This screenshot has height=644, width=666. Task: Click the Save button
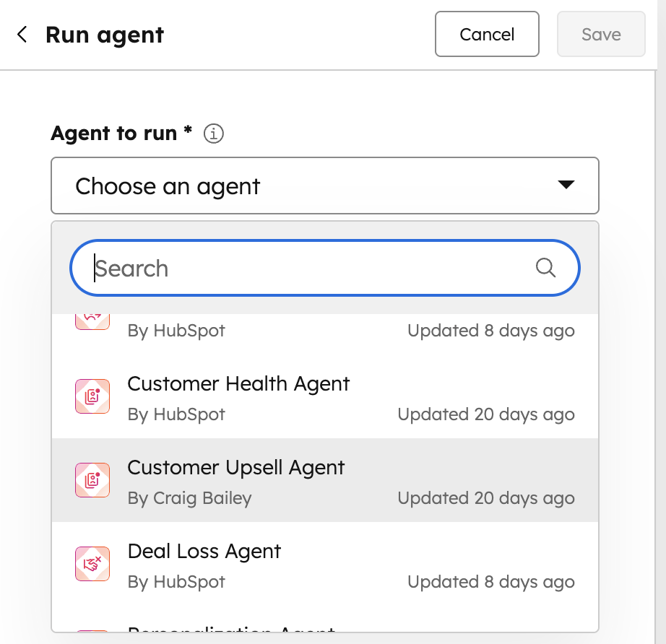[x=601, y=34]
